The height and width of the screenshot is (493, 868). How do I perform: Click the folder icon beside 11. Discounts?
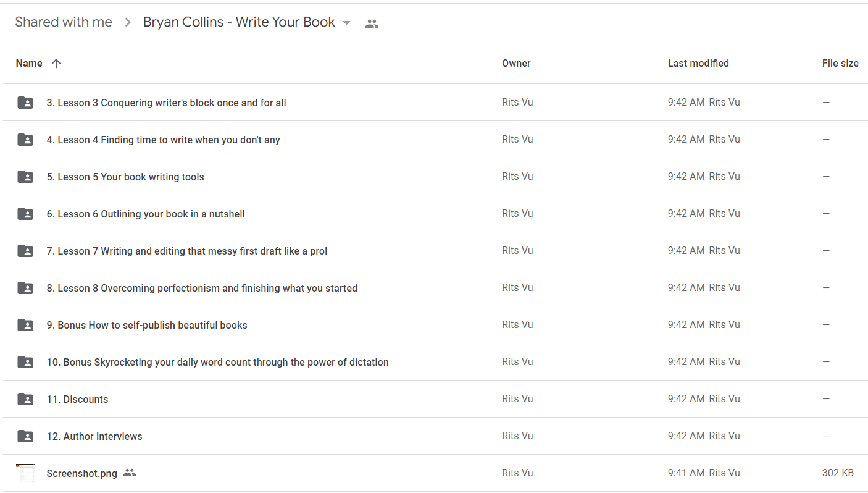[25, 399]
